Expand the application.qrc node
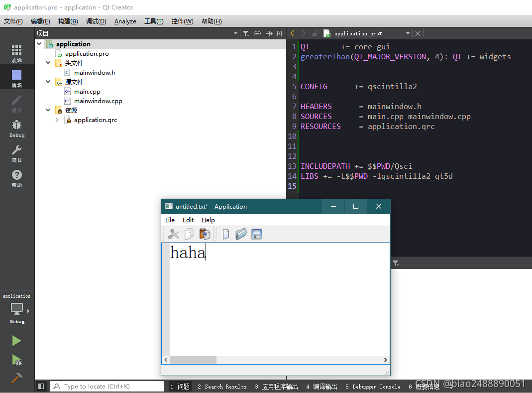This screenshot has height=393, width=532. coord(57,120)
